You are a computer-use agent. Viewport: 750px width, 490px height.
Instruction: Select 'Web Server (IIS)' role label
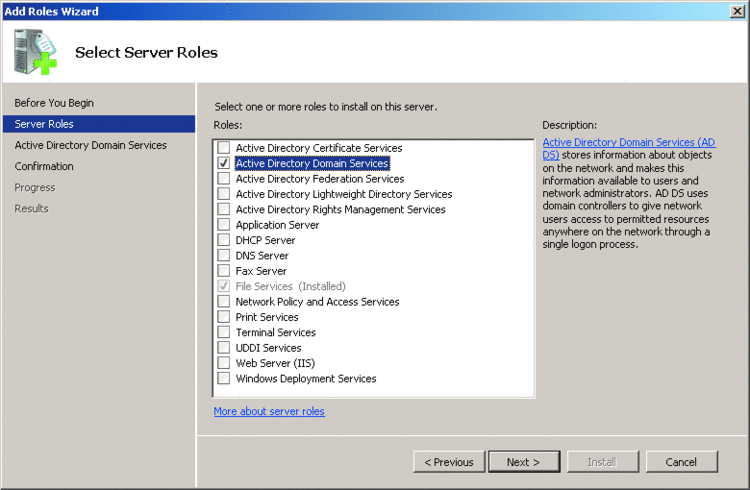pos(275,363)
